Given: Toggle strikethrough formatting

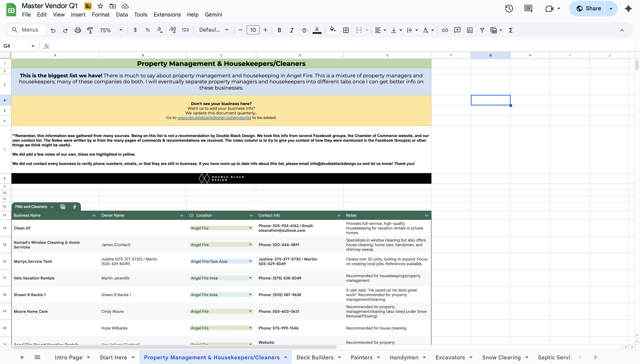Looking at the screenshot, I should click(304, 30).
